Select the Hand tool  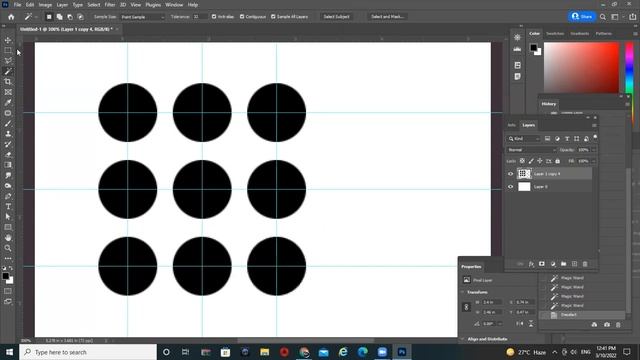tap(8, 238)
